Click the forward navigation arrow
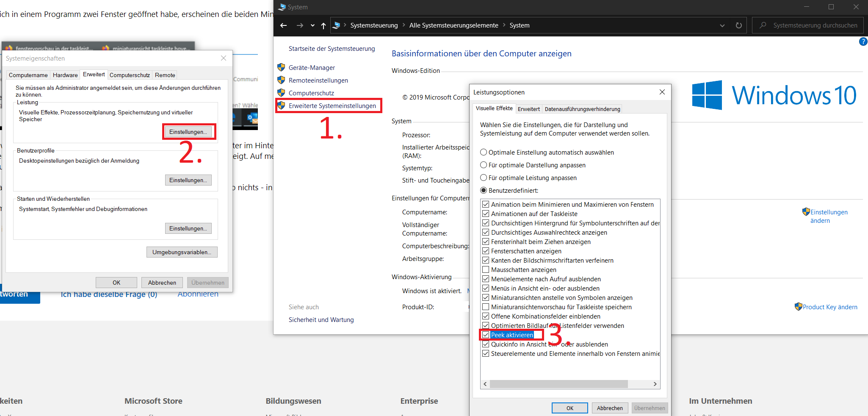 (300, 25)
